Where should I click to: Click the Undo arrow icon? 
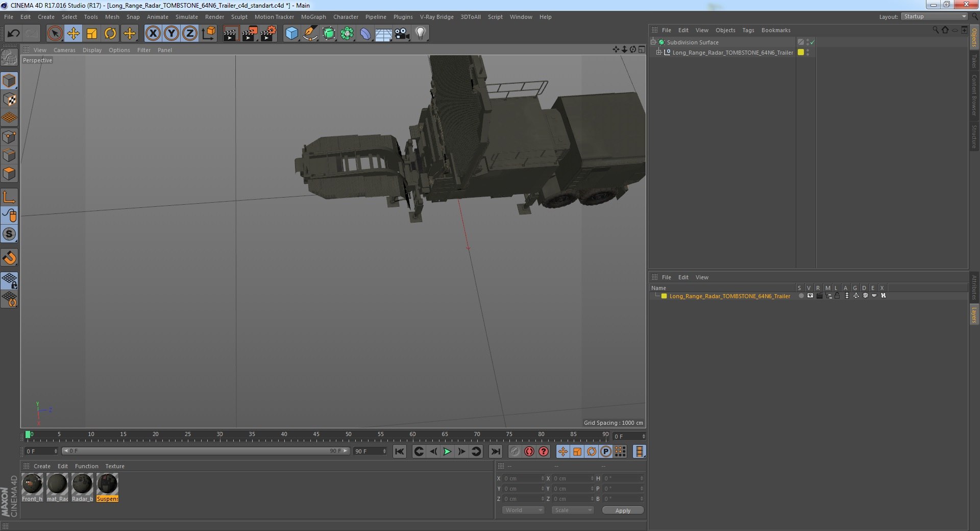13,34
